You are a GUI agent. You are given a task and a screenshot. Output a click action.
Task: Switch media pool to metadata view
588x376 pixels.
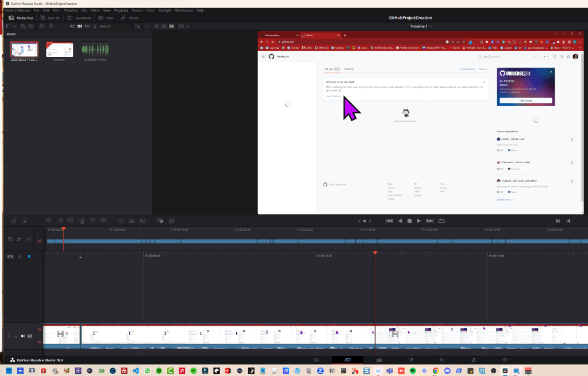(72, 26)
